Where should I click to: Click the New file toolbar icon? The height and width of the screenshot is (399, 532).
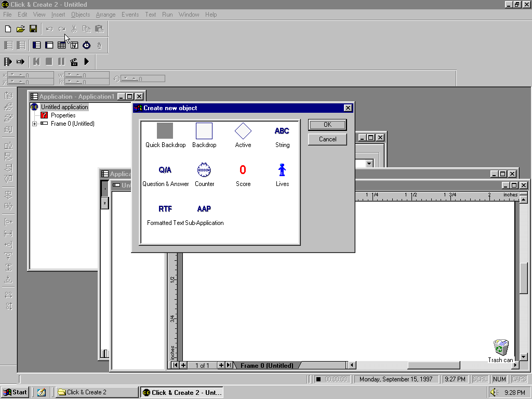[8, 29]
